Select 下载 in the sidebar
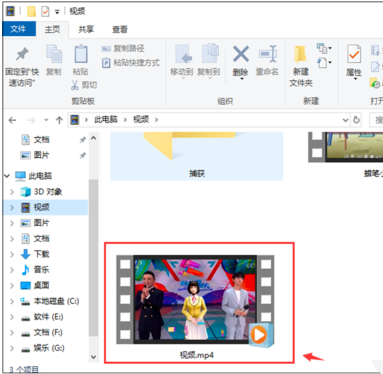This screenshot has height=374, width=383. coord(41,254)
